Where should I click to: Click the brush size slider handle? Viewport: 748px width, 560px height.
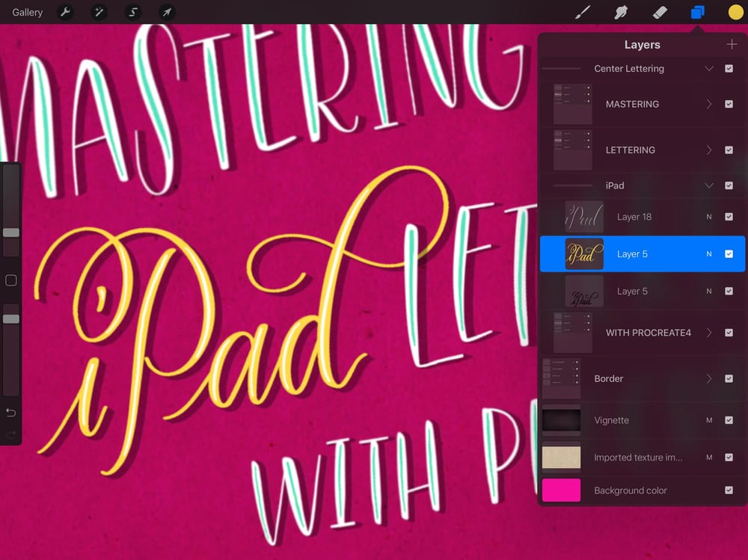11,233
